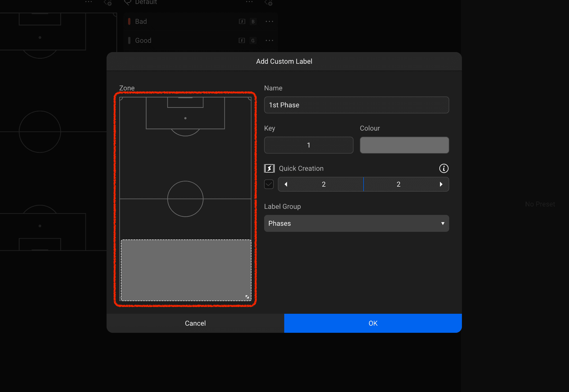This screenshot has height=392, width=569.
Task: Click the Name field with 1st Phase
Action: 356,105
